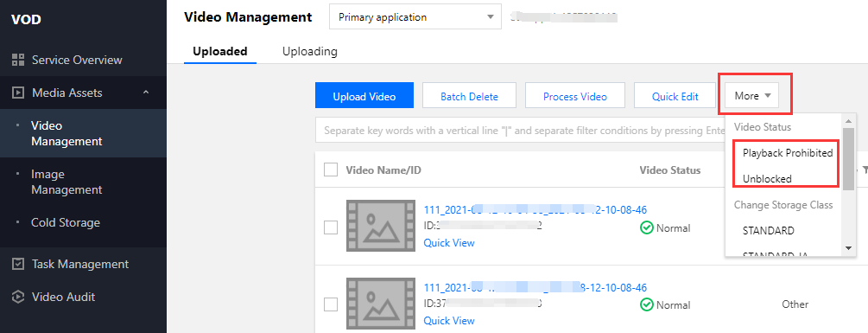Focus the keyword filter search field

pos(520,131)
